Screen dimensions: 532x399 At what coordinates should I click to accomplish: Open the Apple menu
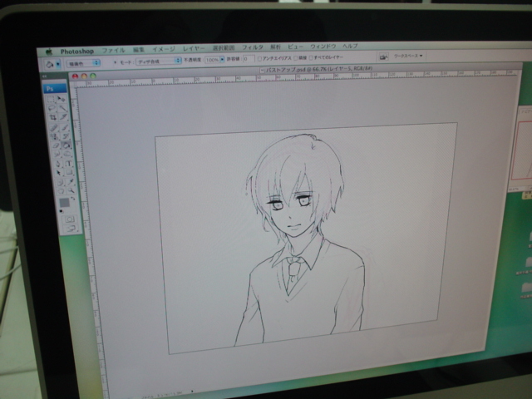(49, 52)
